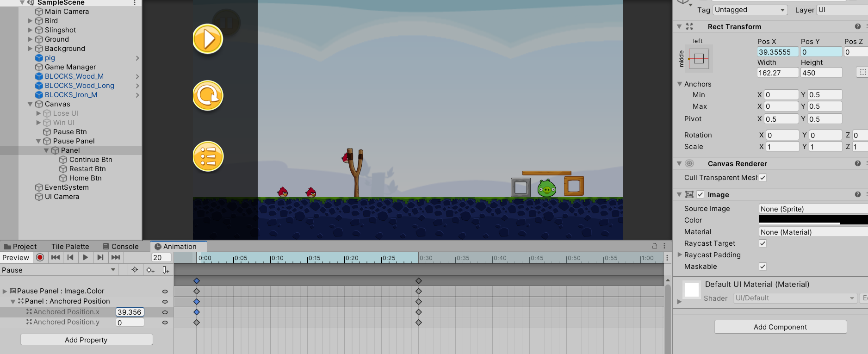Viewport: 868px width, 354px height.
Task: Step to the next keyframe
Action: tap(100, 258)
